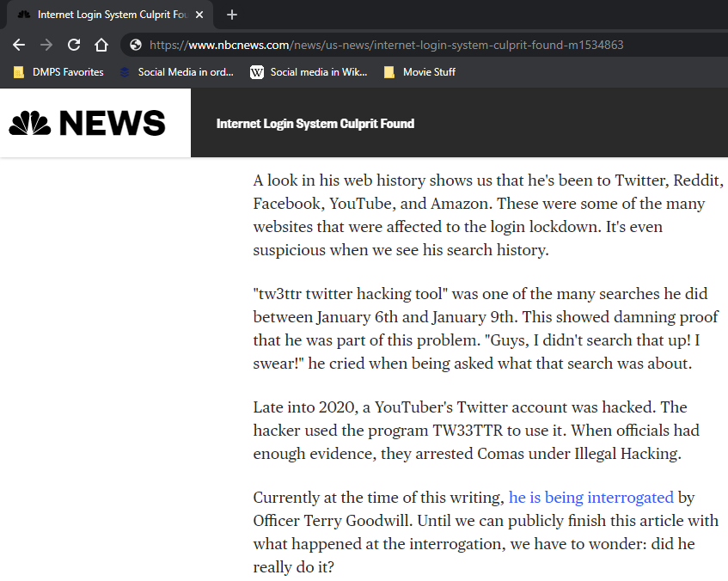This screenshot has width=728, height=581.
Task: Click the program name 'TW33TTR'
Action: click(x=468, y=431)
